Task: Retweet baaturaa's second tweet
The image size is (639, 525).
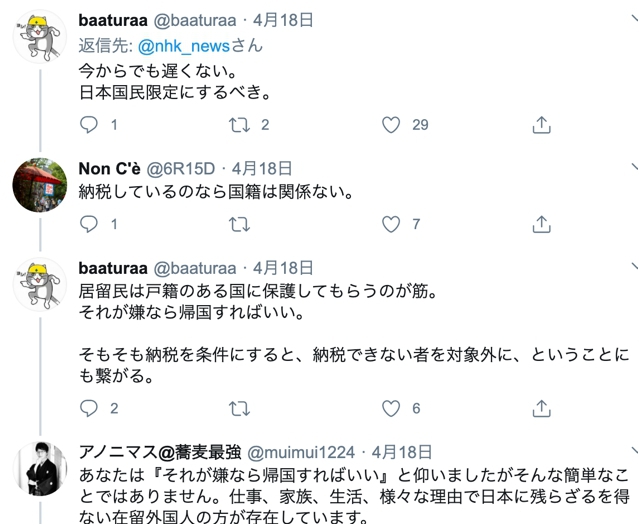Action: point(240,408)
